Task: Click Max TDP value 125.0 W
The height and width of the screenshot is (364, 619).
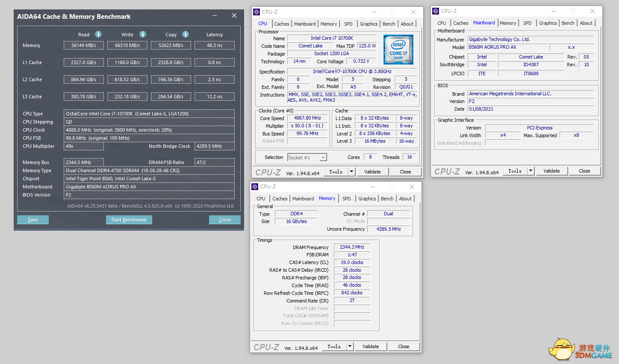Action: click(367, 46)
